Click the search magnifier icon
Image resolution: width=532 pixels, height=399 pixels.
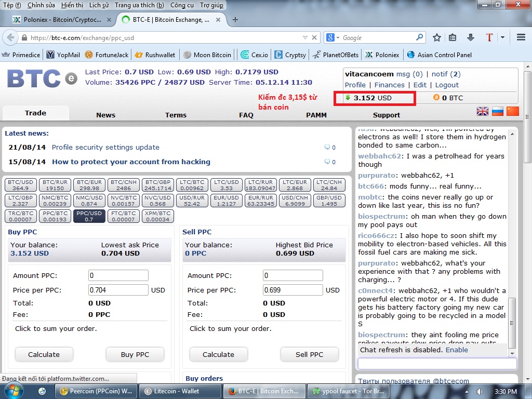coord(420,37)
